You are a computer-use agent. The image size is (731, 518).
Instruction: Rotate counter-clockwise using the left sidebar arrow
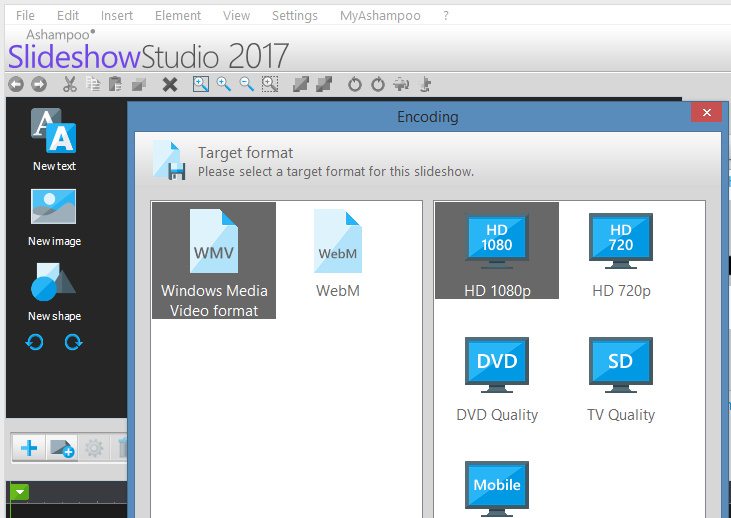pos(35,342)
